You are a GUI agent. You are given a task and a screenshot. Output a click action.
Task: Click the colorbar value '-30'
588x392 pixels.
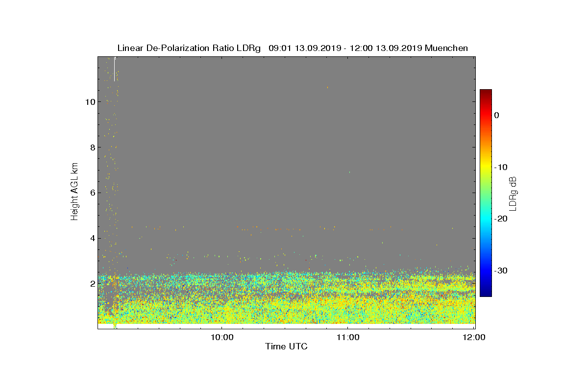500,271
